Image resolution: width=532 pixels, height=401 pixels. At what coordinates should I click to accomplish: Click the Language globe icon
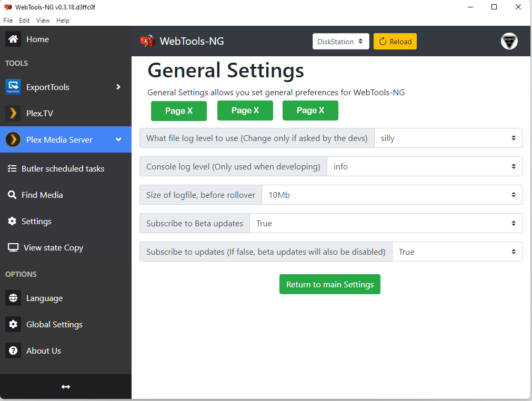point(13,298)
